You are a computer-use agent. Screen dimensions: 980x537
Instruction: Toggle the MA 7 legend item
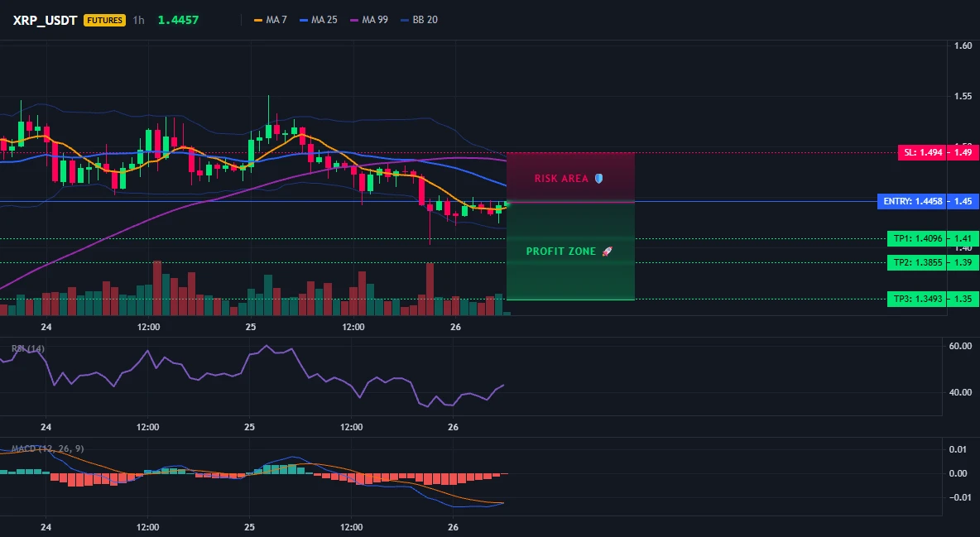(271, 20)
